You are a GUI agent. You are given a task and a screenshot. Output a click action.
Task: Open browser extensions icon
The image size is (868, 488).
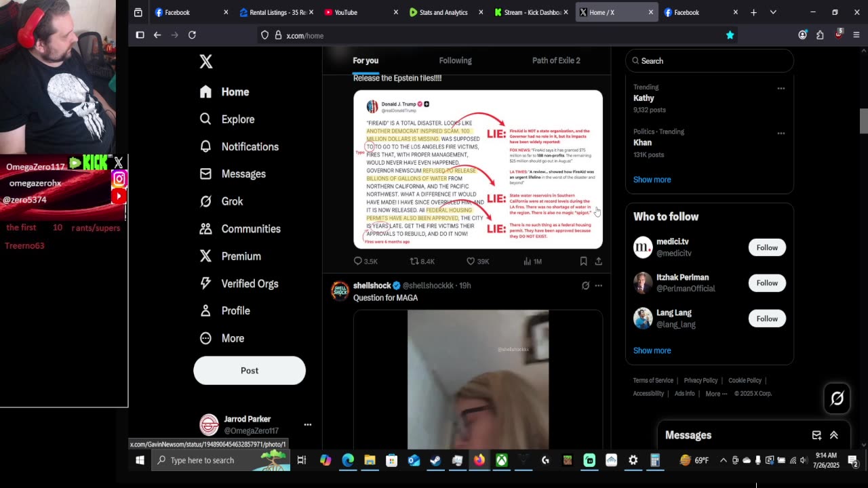tap(820, 35)
